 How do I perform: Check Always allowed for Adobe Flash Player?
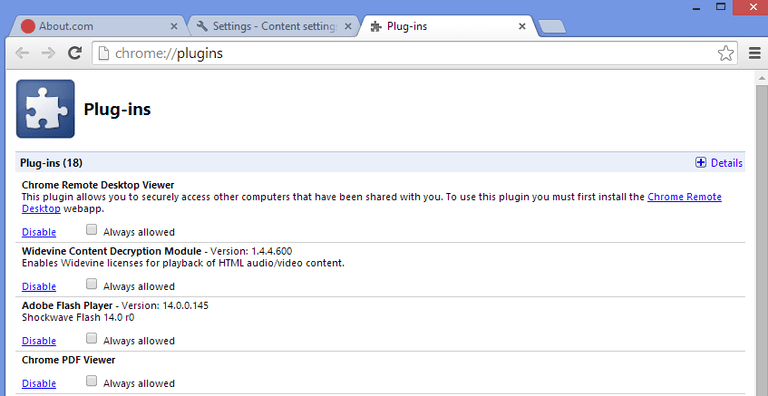(91, 338)
